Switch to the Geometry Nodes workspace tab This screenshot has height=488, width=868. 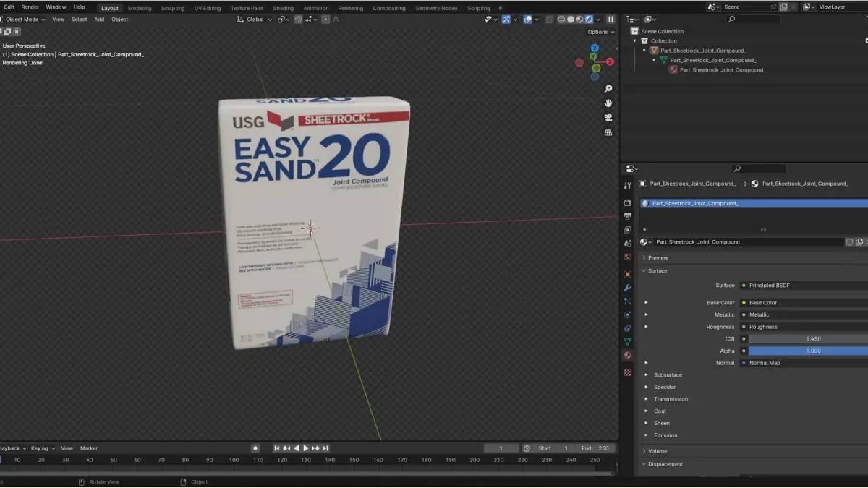coord(436,8)
